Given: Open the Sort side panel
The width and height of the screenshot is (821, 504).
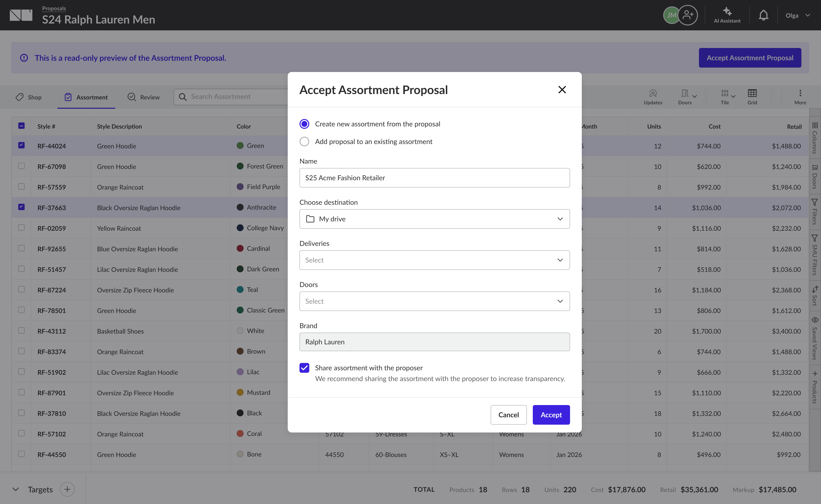Looking at the screenshot, I should 815,296.
